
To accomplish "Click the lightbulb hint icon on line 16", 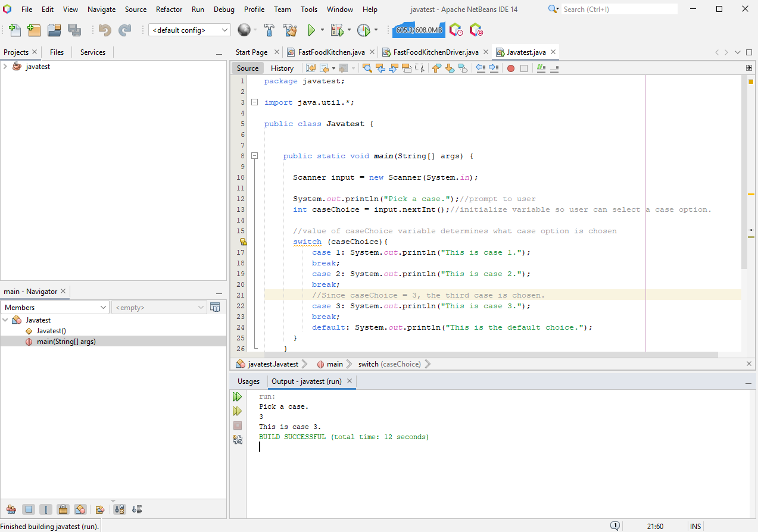I will coord(243,242).
